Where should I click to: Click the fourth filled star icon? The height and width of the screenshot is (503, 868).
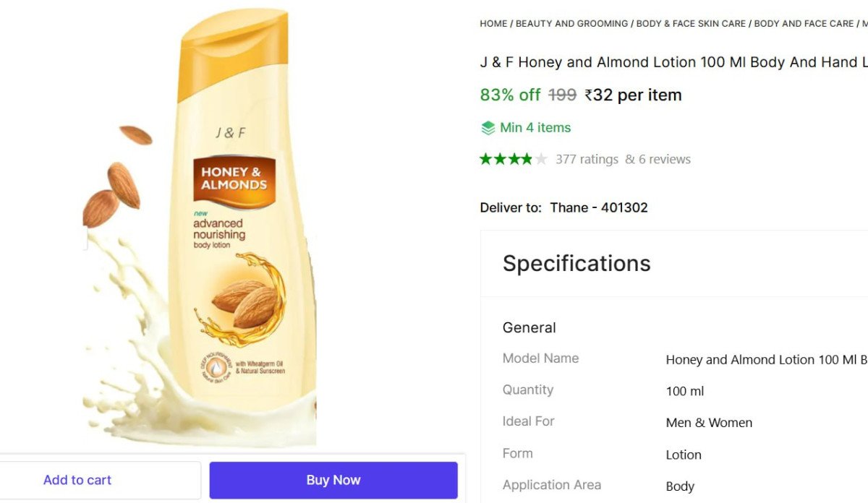pos(528,158)
